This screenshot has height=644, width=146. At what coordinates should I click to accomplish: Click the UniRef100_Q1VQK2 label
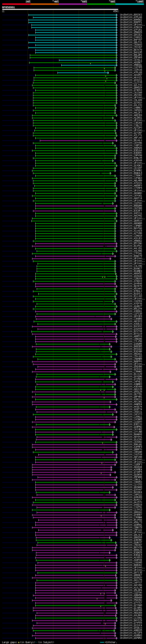(x=131, y=165)
